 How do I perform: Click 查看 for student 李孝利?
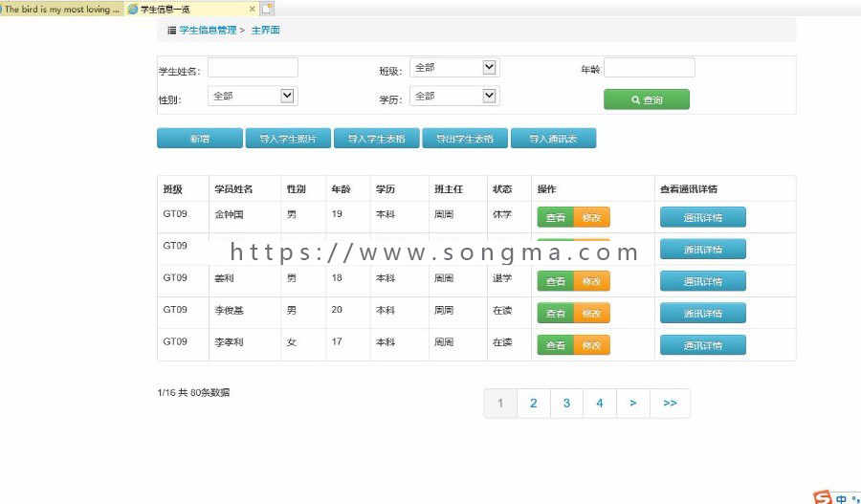coord(555,345)
